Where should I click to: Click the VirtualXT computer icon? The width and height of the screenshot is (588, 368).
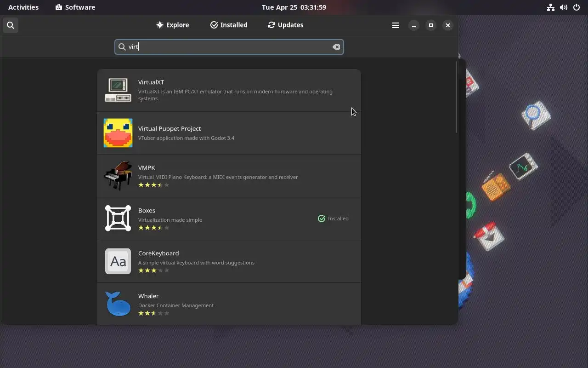click(118, 90)
